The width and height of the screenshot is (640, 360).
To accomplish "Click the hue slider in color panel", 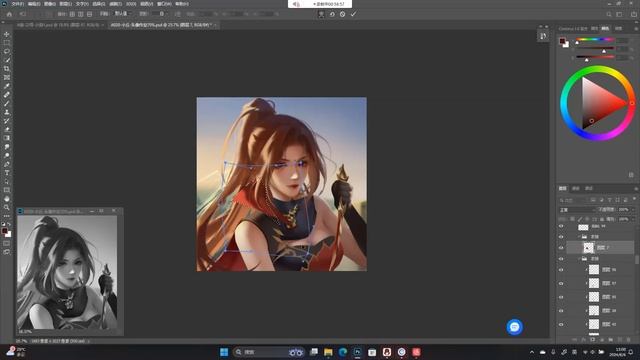I will (595, 40).
